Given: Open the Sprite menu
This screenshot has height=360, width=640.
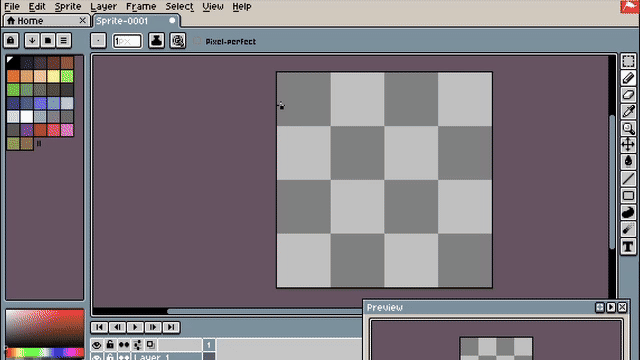Looking at the screenshot, I should tap(68, 7).
